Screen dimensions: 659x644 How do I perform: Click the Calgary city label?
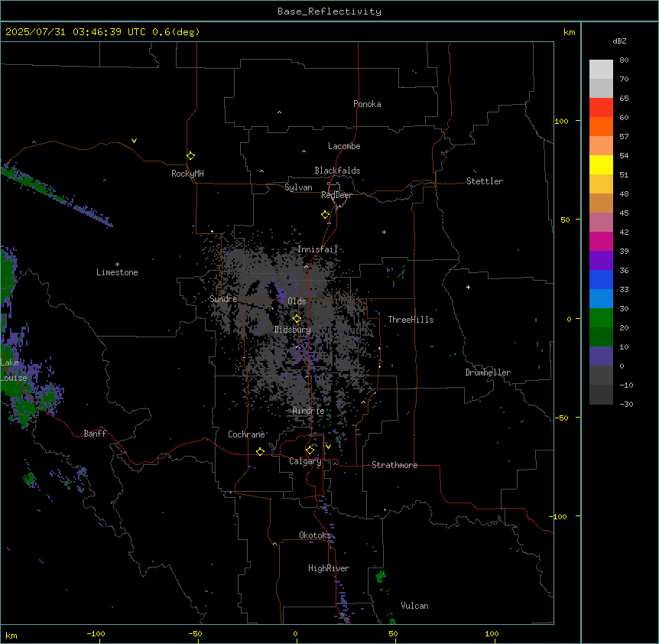[305, 461]
